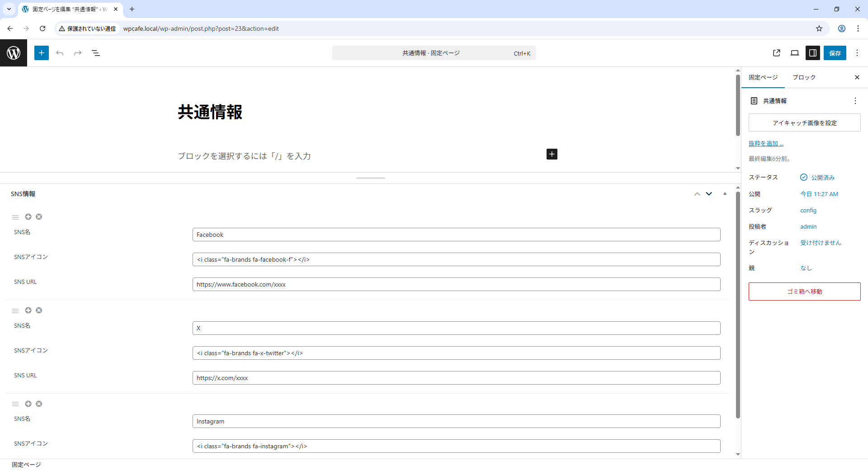Open the editor options menu
Viewport: 868px width, 470px height.
coord(857,53)
